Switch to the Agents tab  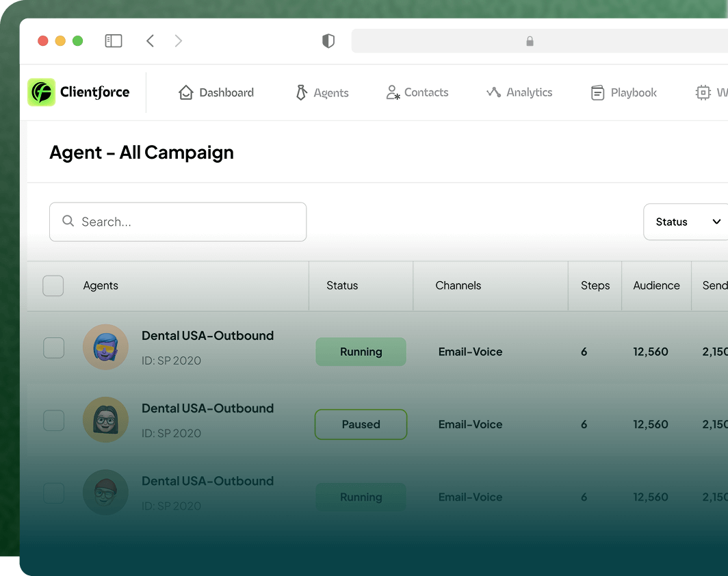click(322, 92)
